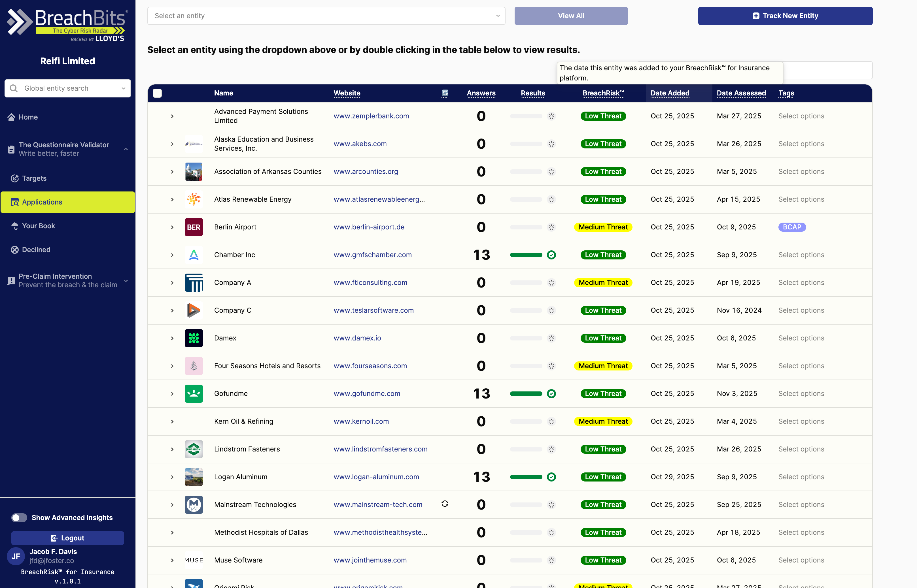Click the refresh icon in the table header
Viewport: 917px width, 588px height.
[445, 93]
